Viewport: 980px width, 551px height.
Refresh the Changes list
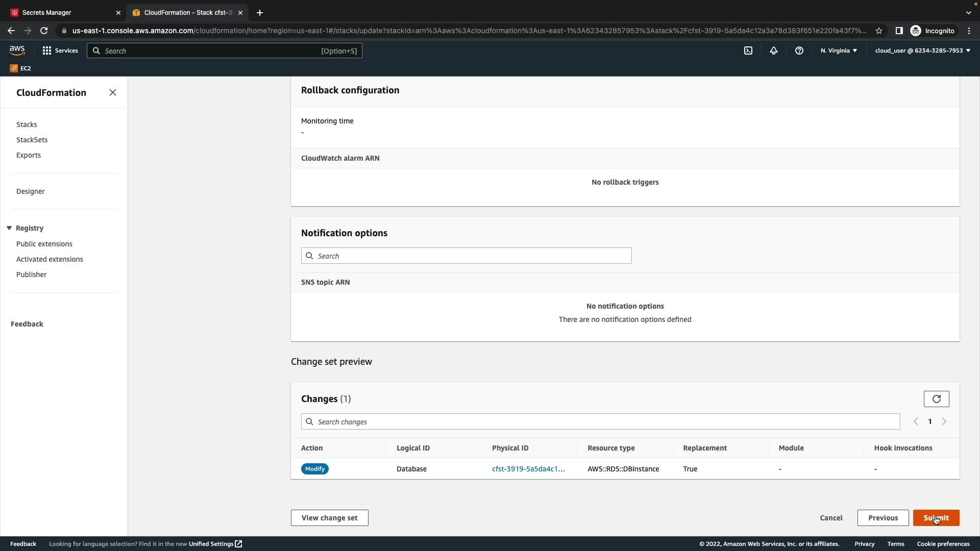click(x=936, y=399)
